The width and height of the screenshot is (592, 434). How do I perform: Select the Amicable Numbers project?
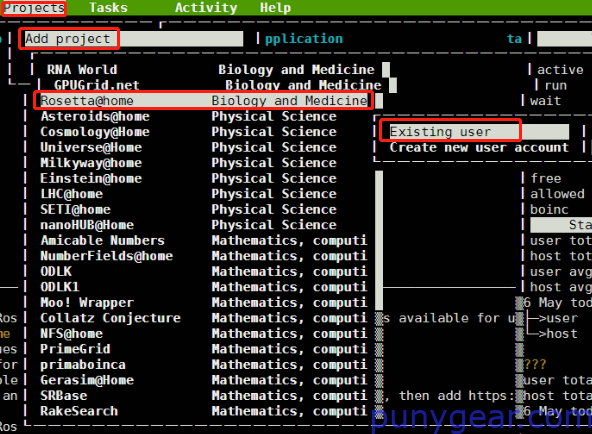(x=204, y=240)
